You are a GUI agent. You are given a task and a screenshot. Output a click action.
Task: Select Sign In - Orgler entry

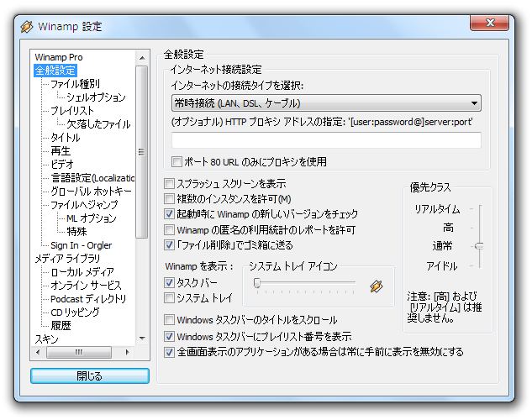tap(81, 245)
